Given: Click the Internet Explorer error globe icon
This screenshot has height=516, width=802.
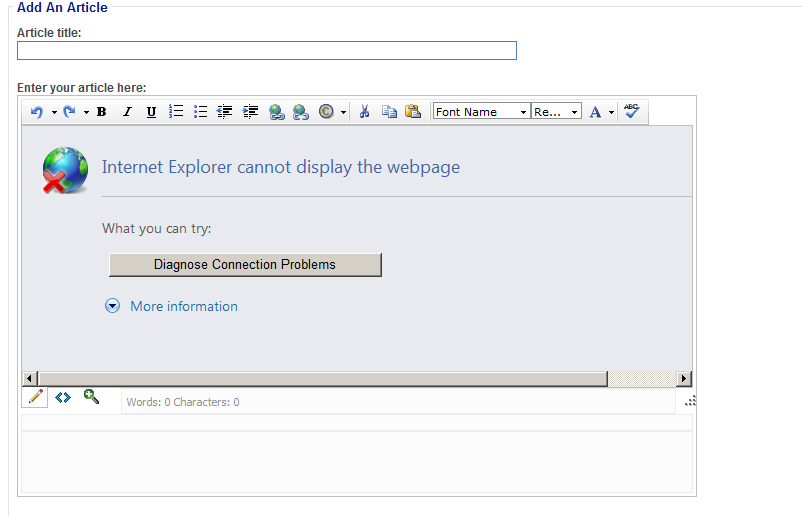Looking at the screenshot, I should coord(65,170).
